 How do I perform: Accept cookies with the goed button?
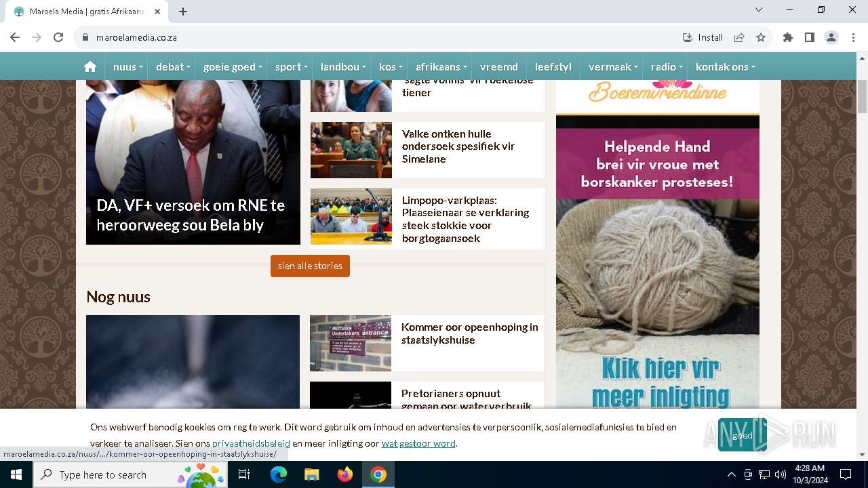742,435
